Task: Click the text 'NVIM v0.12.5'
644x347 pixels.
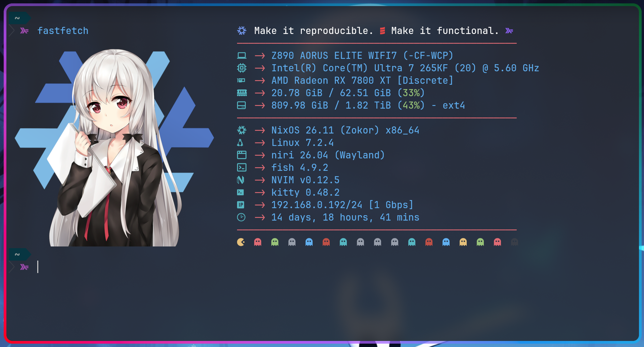Action: [x=305, y=180]
